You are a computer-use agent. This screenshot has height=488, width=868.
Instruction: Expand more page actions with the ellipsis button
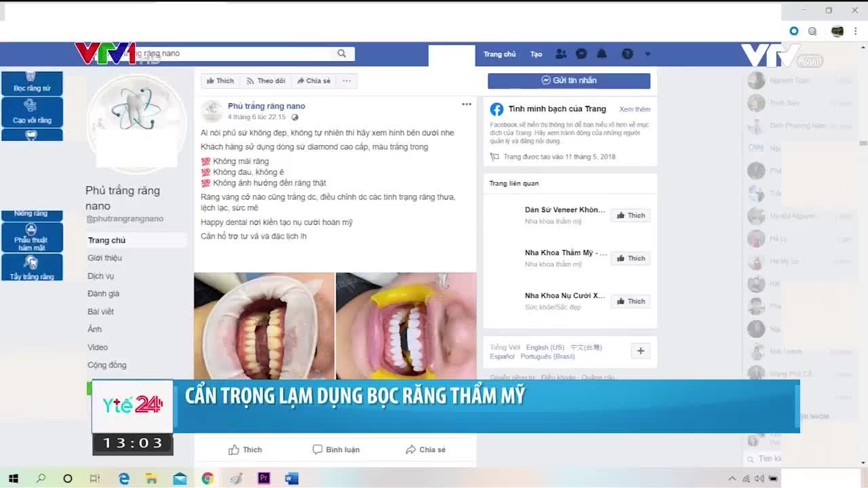click(x=347, y=81)
